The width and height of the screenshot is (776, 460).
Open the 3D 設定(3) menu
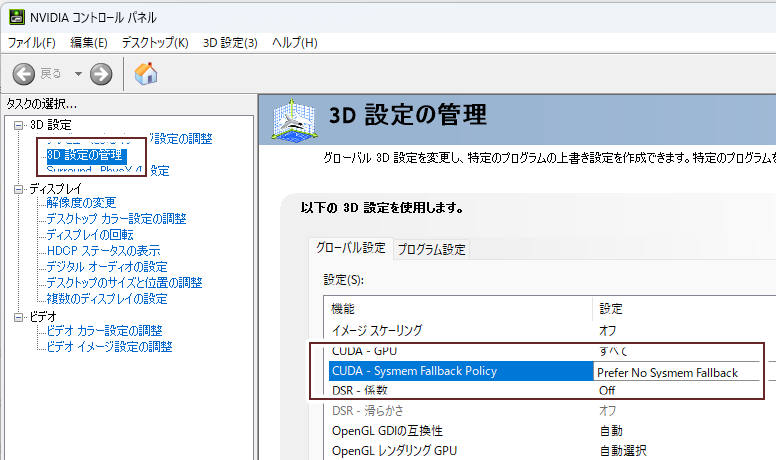pyautogui.click(x=230, y=43)
